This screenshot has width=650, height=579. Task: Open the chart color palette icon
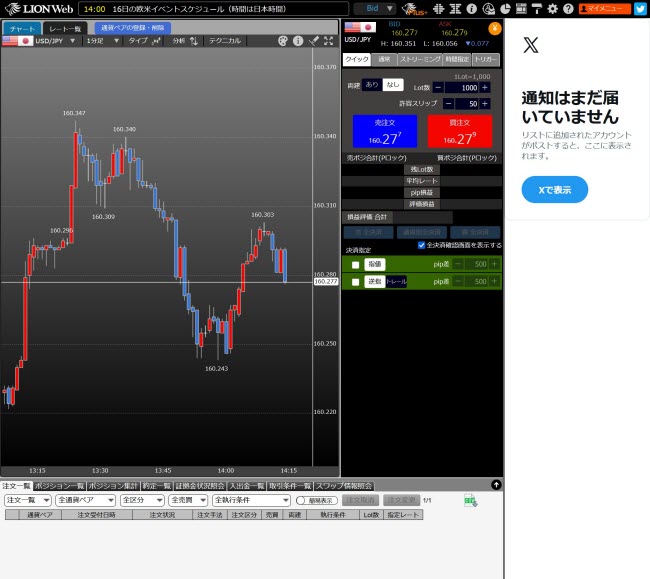(283, 41)
